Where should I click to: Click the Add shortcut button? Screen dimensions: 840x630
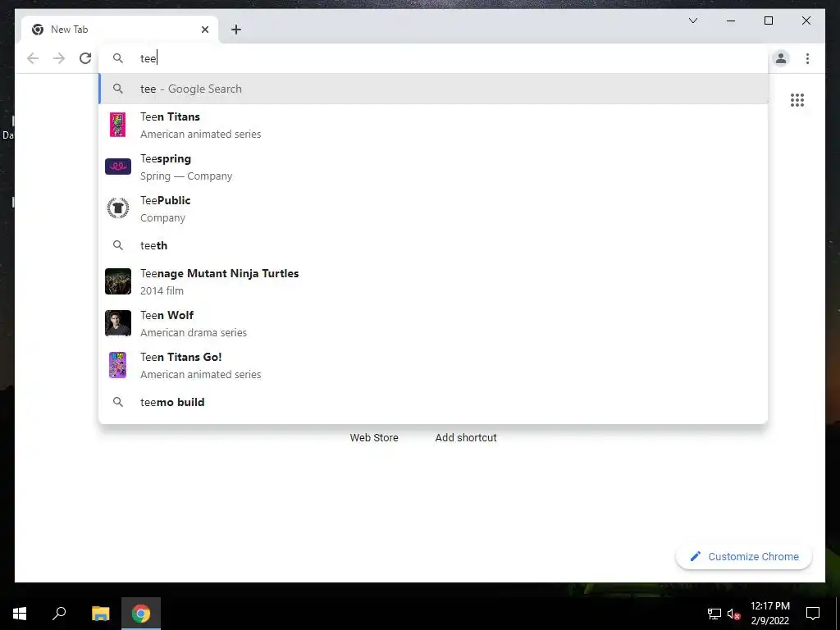(466, 438)
